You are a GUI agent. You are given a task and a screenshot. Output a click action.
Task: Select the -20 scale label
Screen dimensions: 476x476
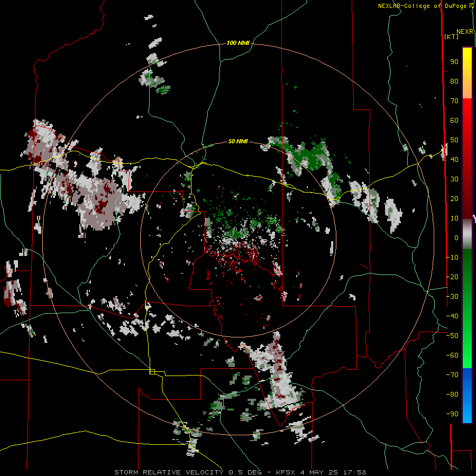[452, 277]
